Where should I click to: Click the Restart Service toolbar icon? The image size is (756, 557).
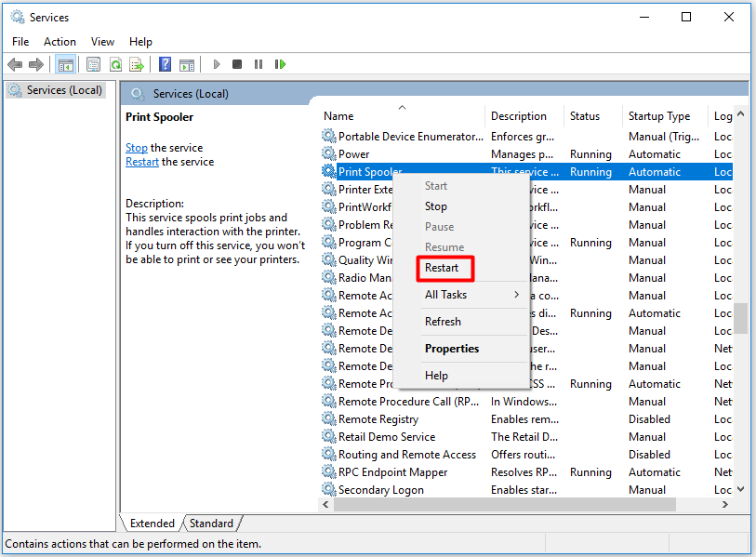280,63
